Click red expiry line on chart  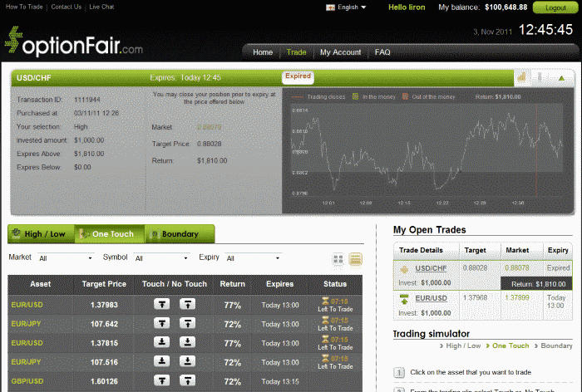click(536, 150)
